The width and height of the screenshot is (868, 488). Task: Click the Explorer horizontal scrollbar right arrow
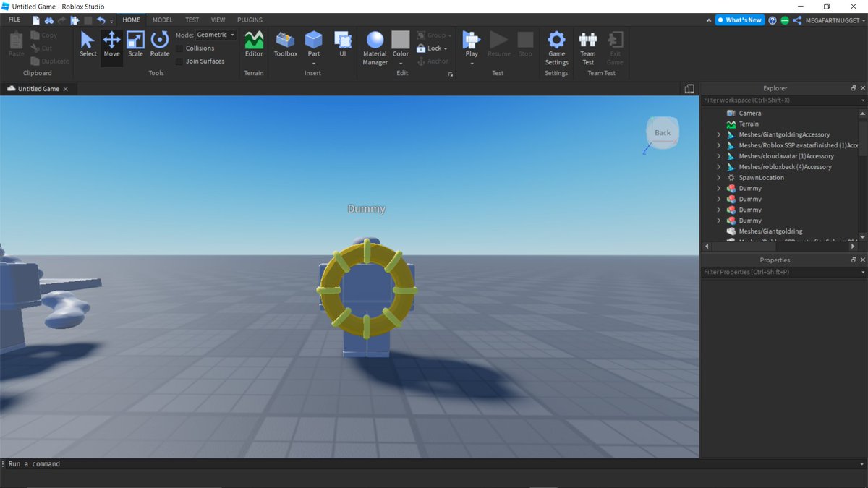854,247
